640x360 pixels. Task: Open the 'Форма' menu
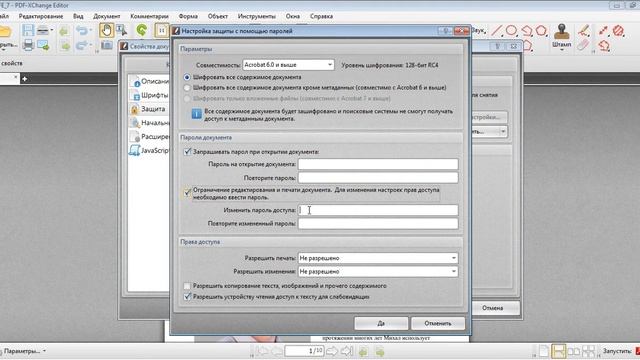(x=188, y=16)
